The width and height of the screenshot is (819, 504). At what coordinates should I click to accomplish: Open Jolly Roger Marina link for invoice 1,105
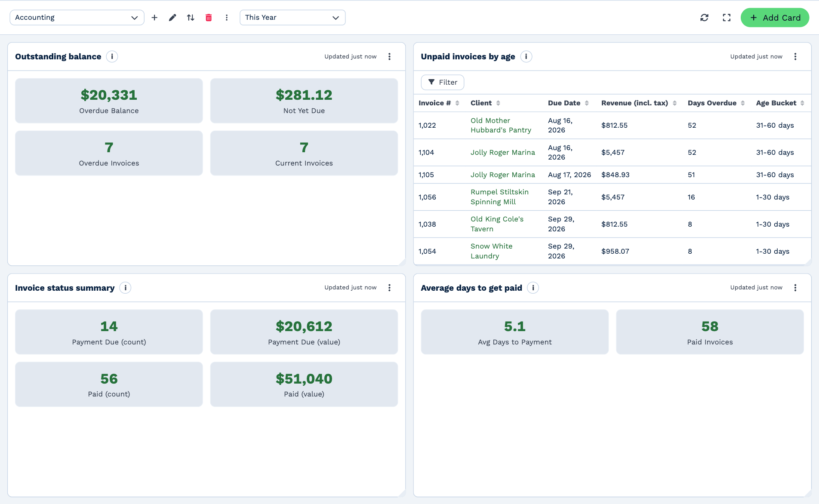(x=503, y=175)
